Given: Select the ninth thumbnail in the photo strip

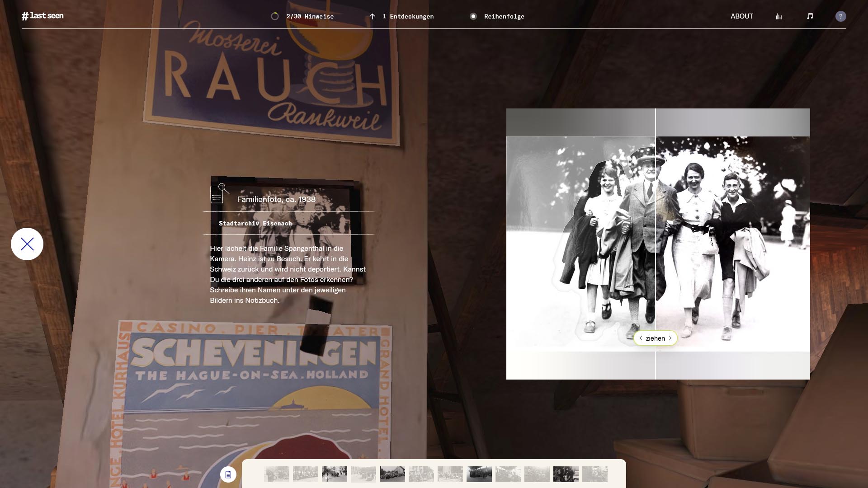Looking at the screenshot, I should click(x=508, y=474).
